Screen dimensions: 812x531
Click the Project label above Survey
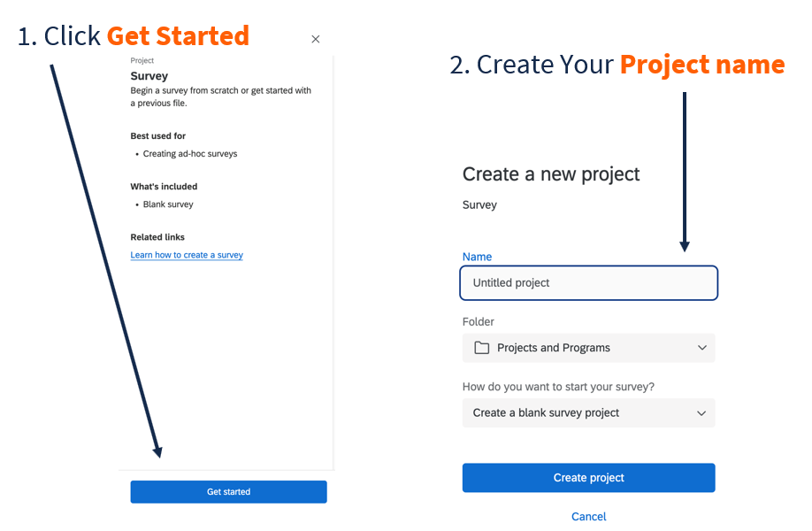point(142,60)
